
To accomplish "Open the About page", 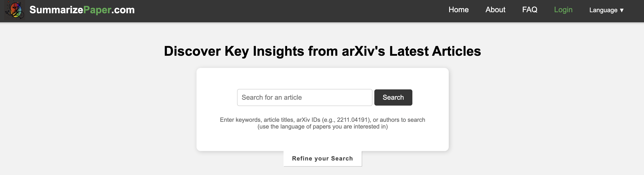I will [x=495, y=10].
